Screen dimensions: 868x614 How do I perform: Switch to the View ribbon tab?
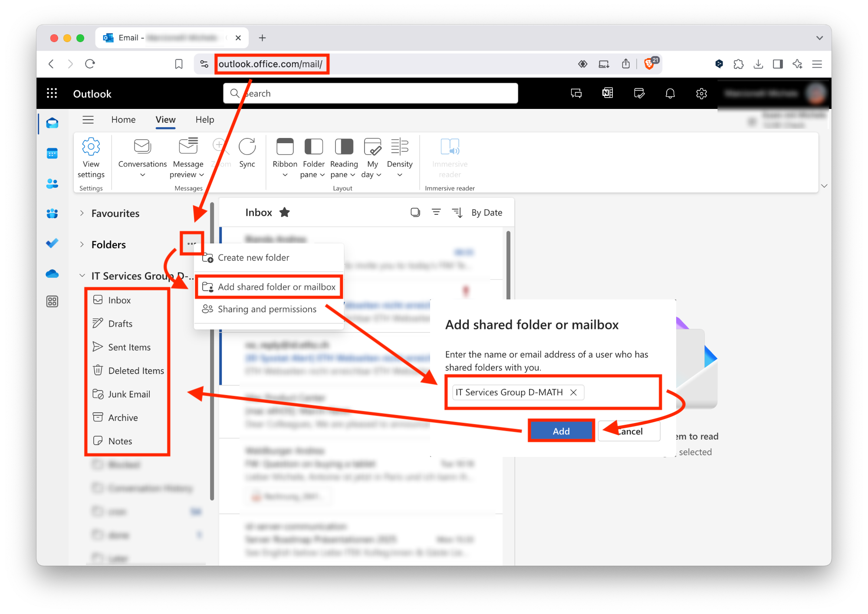[x=165, y=120]
